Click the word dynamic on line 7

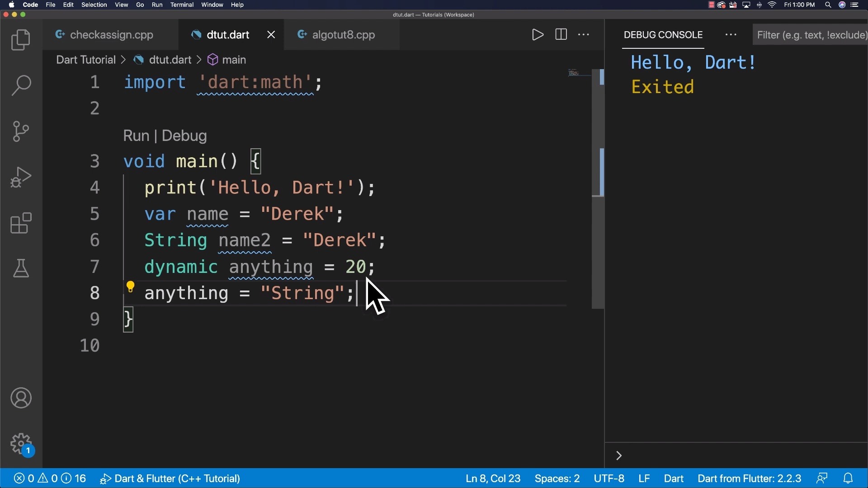click(181, 267)
